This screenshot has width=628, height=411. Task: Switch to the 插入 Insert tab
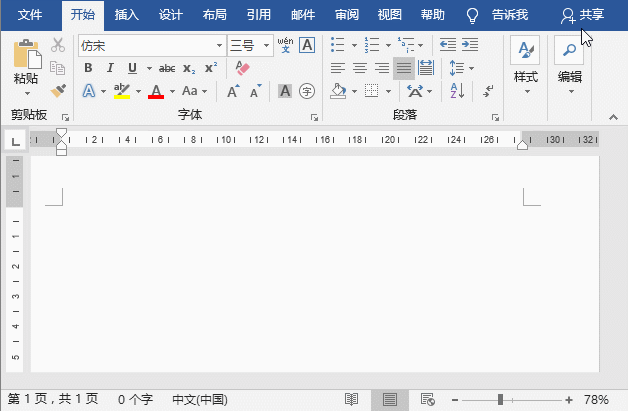(127, 15)
